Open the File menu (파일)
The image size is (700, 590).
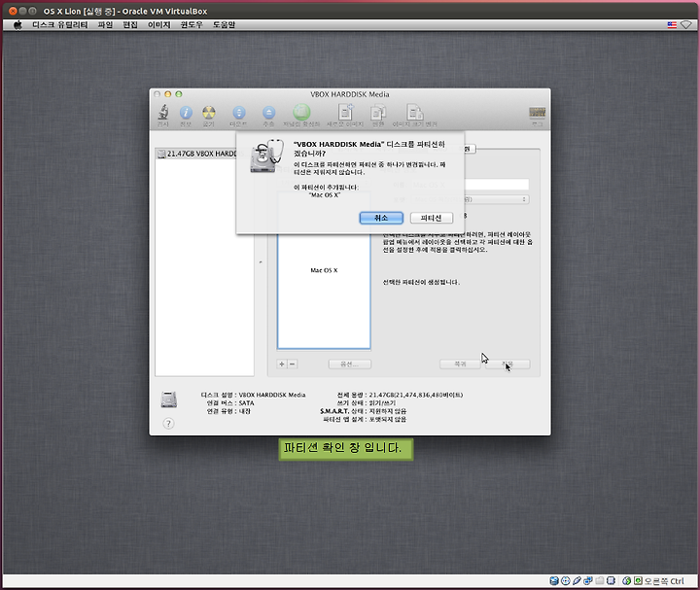(105, 25)
